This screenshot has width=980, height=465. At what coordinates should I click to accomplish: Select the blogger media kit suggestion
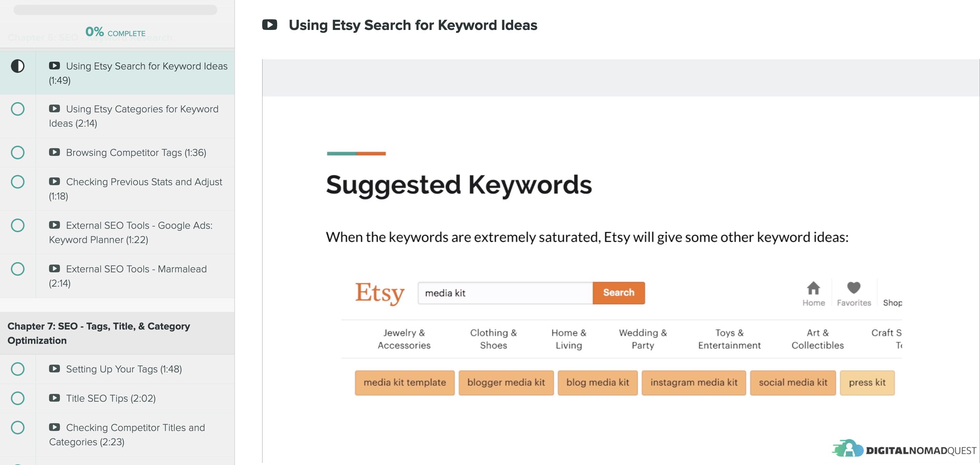[506, 383]
